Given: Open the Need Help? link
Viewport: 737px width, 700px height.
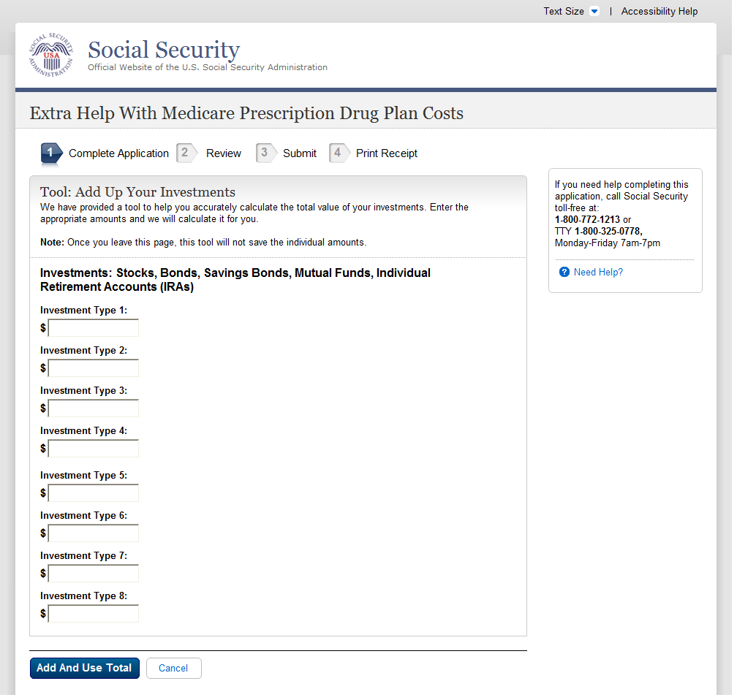Looking at the screenshot, I should (x=598, y=272).
